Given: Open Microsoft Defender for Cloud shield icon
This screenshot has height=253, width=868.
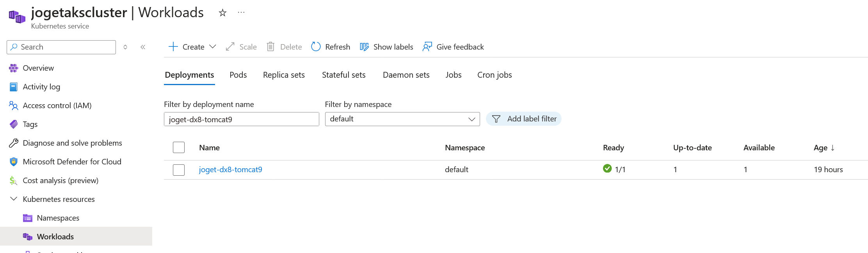Looking at the screenshot, I should point(14,162).
